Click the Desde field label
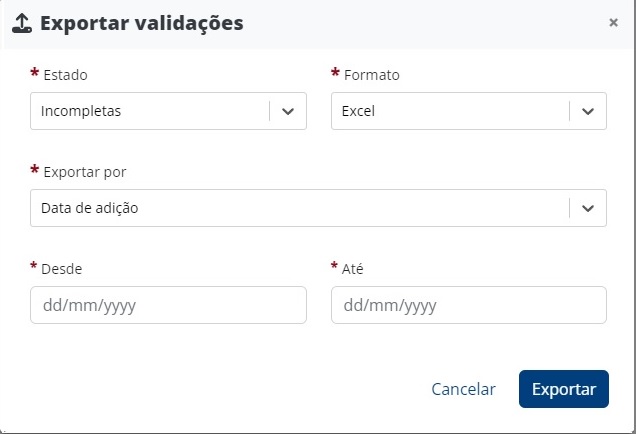636x434 pixels. pos(62,269)
